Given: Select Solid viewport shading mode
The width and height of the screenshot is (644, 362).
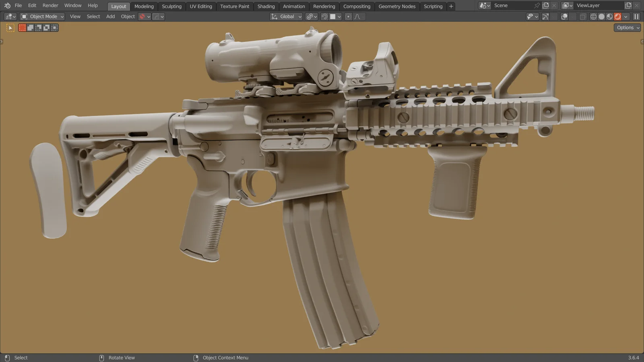Looking at the screenshot, I should pos(601,16).
